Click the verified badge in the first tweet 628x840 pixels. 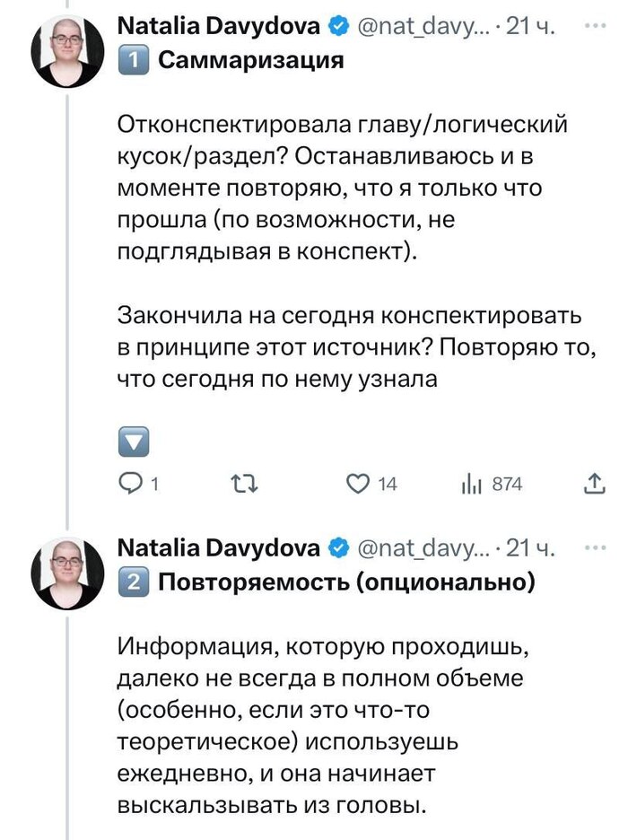tap(338, 28)
